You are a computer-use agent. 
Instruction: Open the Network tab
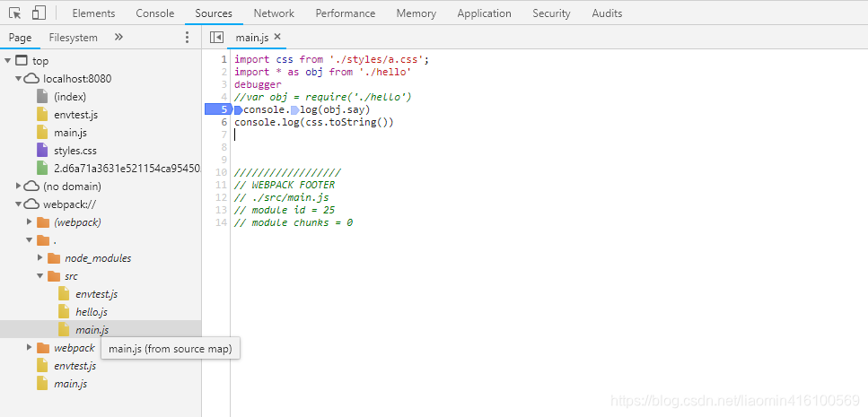274,13
